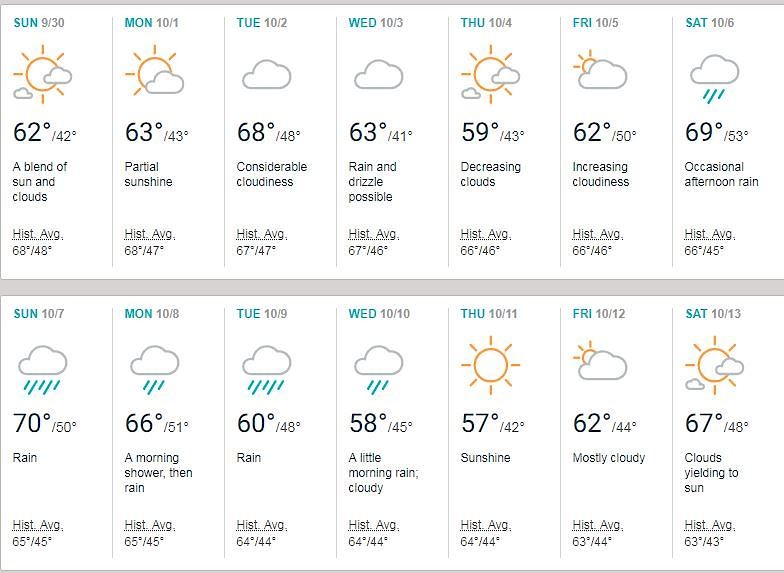The width and height of the screenshot is (784, 573).
Task: Open the MON 10/8 forecast date heading
Action: pyautogui.click(x=152, y=314)
